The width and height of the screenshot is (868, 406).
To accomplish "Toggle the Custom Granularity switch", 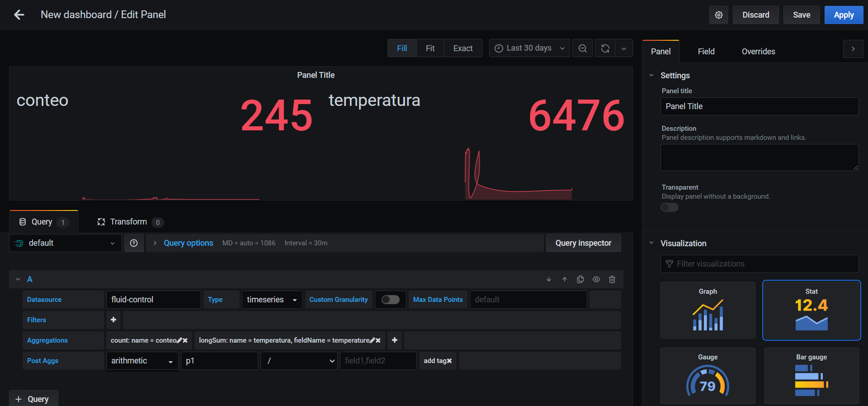I will pyautogui.click(x=391, y=300).
